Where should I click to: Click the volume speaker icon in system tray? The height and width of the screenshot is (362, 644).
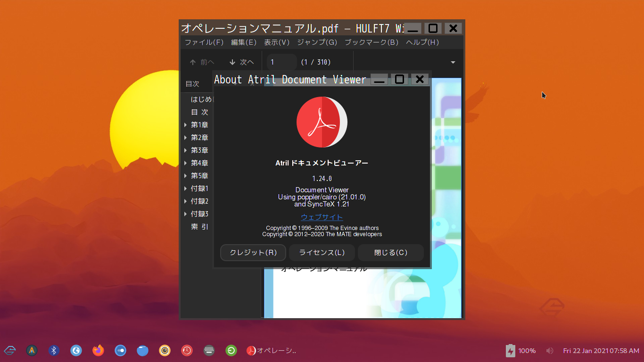point(549,351)
